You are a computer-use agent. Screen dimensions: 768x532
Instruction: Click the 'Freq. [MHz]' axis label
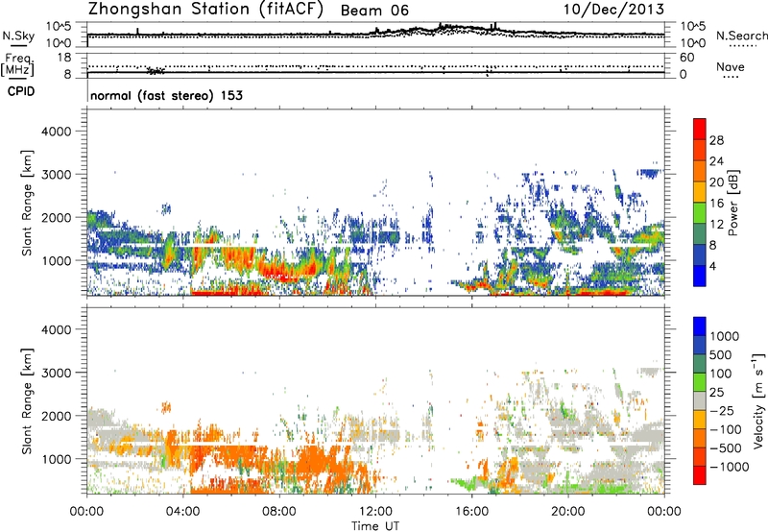(x=17, y=65)
